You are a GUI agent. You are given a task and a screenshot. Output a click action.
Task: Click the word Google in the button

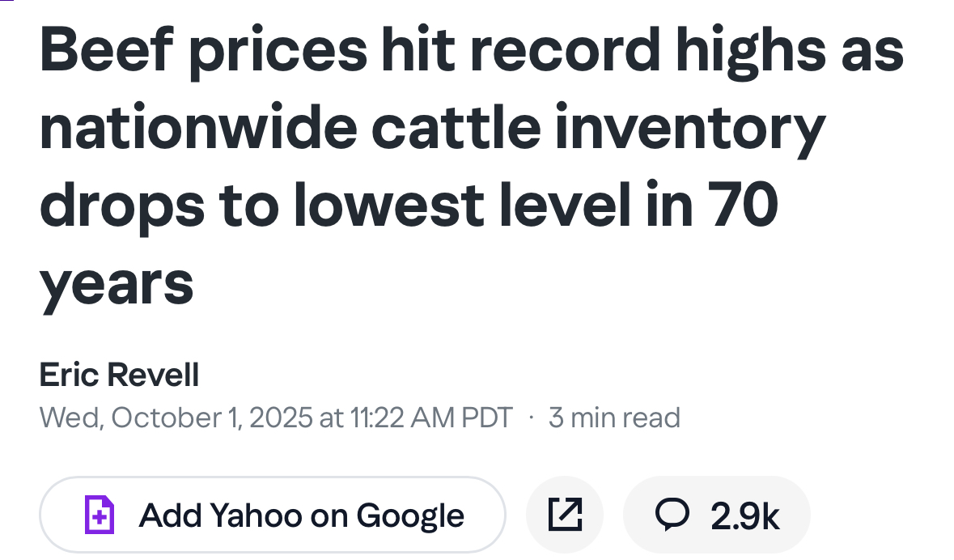click(410, 515)
